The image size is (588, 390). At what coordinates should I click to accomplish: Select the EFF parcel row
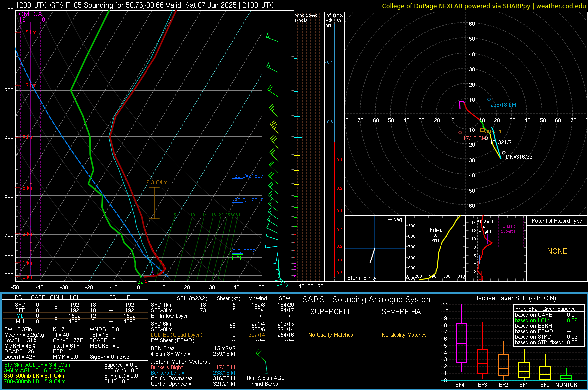click(x=75, y=310)
